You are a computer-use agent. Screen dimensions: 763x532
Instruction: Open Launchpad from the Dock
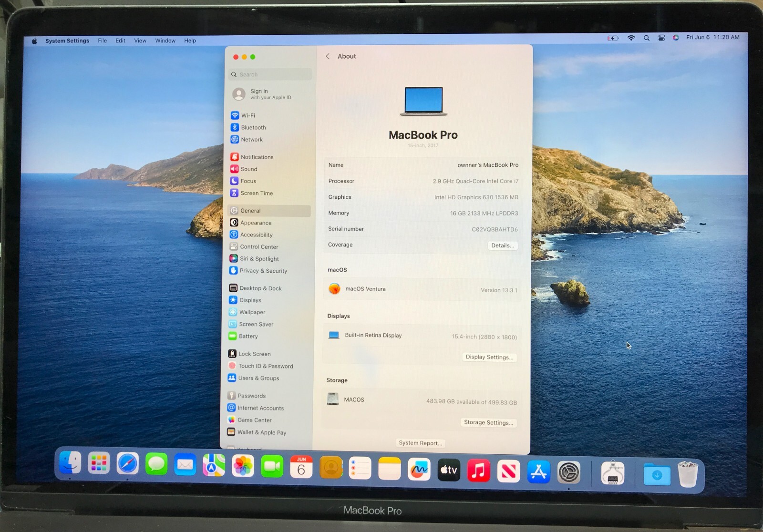(99, 463)
